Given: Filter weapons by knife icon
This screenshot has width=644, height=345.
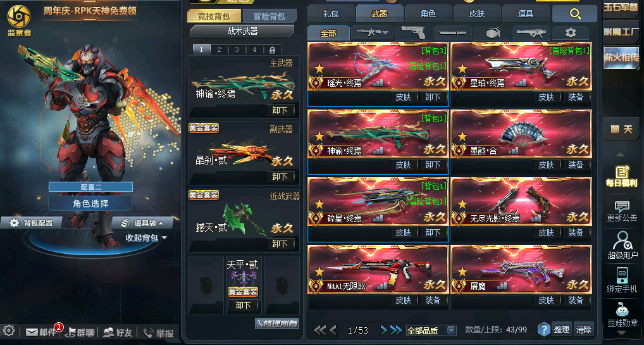Looking at the screenshot, I should (452, 33).
